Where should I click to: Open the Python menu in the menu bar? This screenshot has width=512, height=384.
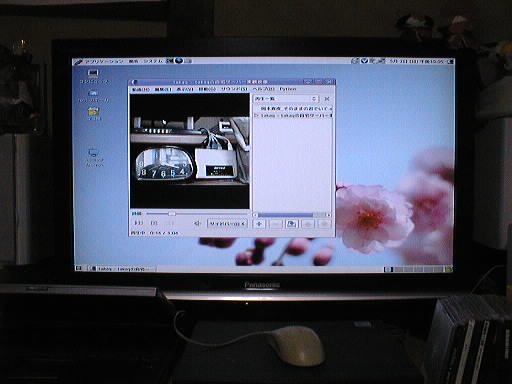click(x=288, y=89)
